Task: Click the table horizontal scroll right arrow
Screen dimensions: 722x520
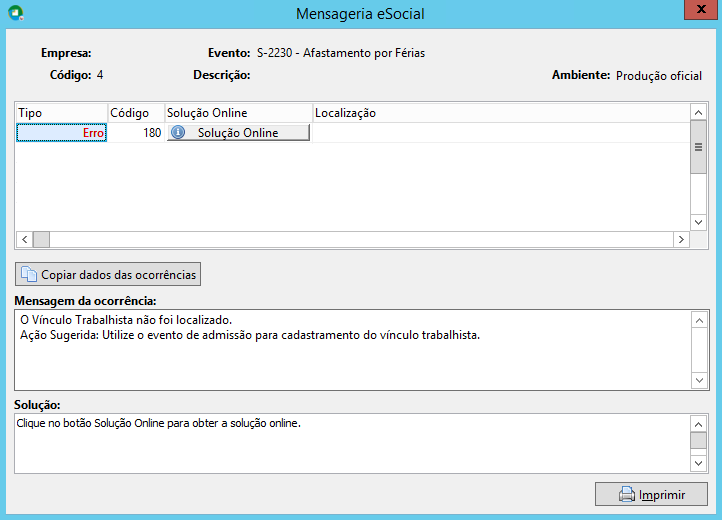Action: [681, 240]
